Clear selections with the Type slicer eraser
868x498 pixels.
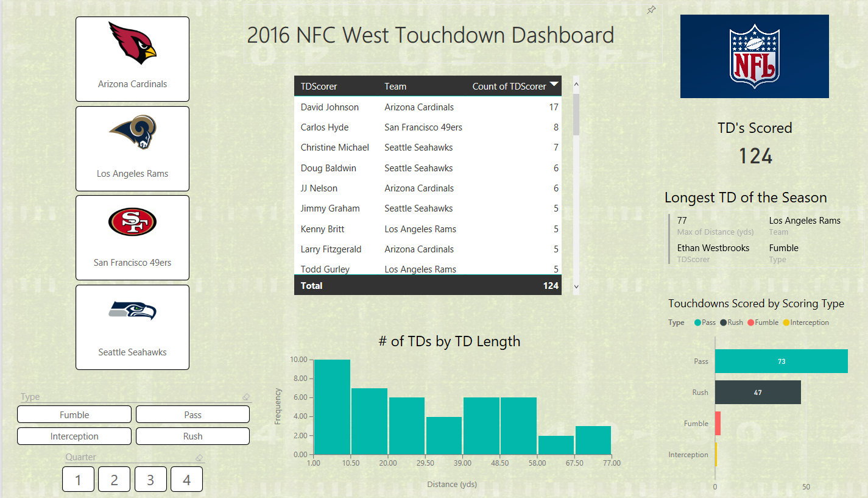tap(246, 397)
